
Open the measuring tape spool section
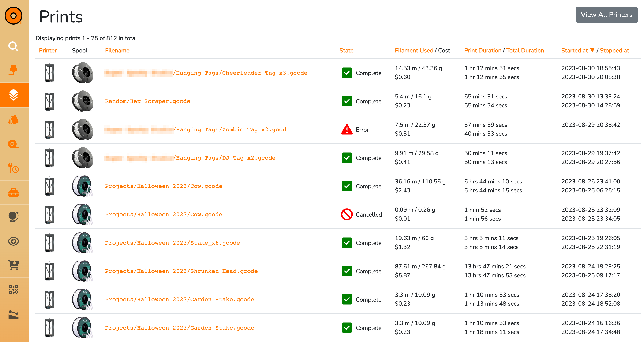(14, 144)
